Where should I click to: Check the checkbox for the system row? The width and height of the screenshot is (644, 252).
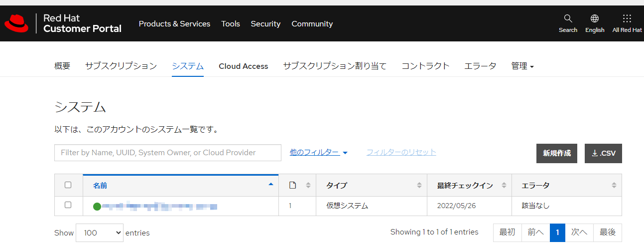[68, 205]
